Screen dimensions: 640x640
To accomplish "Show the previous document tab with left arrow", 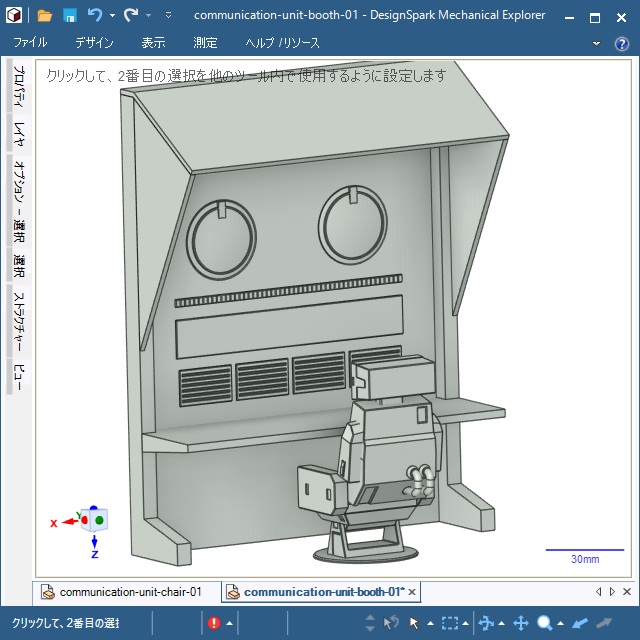I will (x=598, y=591).
